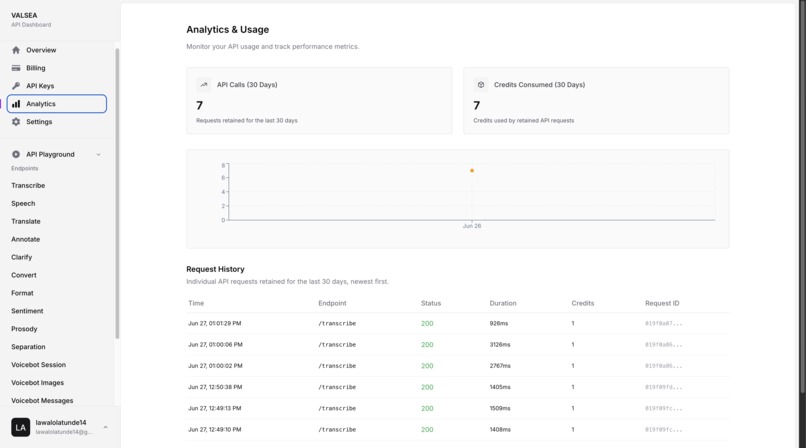The image size is (806, 448).
Task: Open the Format endpoint
Action: click(x=22, y=293)
